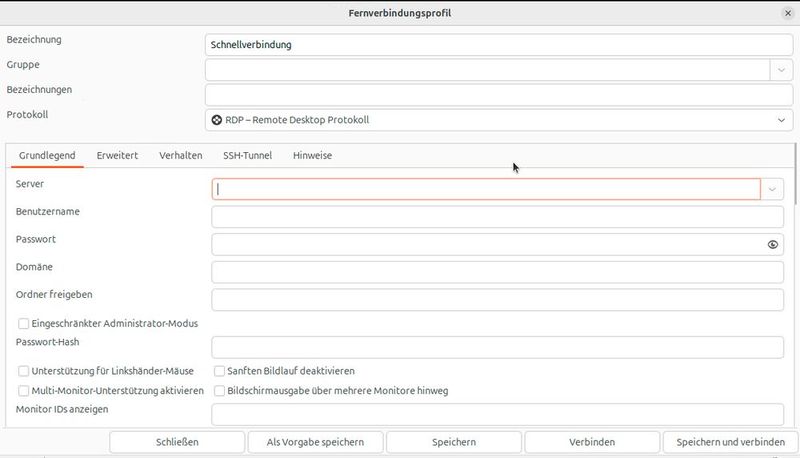
Task: Click the Speichern button
Action: point(454,442)
